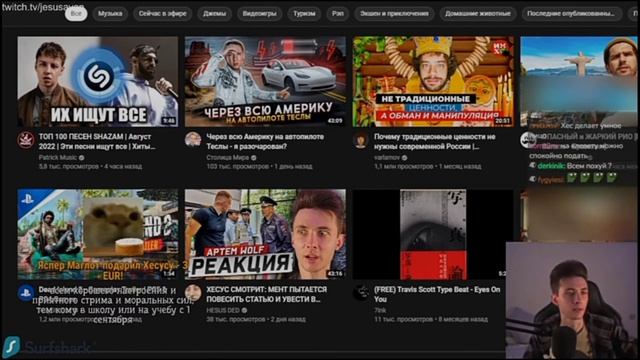640x360 pixels.
Task: Click the streamer webcam overlay
Action: [571, 300]
